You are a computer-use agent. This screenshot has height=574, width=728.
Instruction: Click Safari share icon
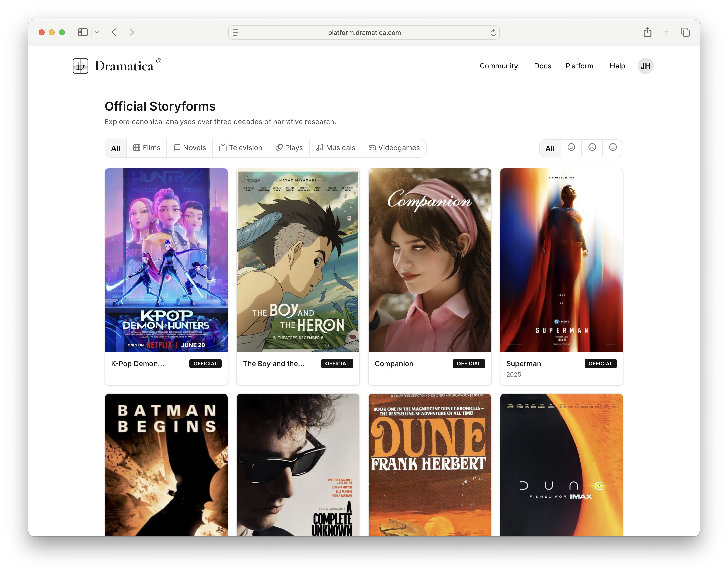pyautogui.click(x=647, y=32)
